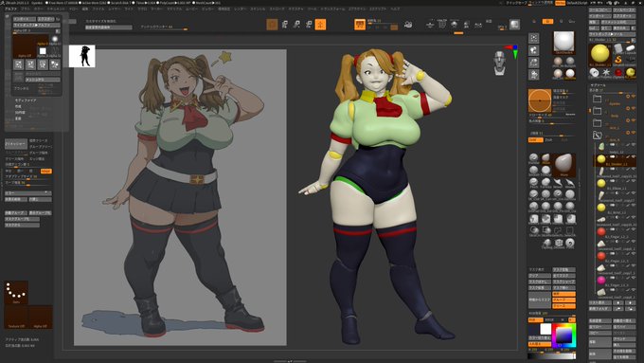Enable the orange Zadd button

pyautogui.click(x=535, y=140)
